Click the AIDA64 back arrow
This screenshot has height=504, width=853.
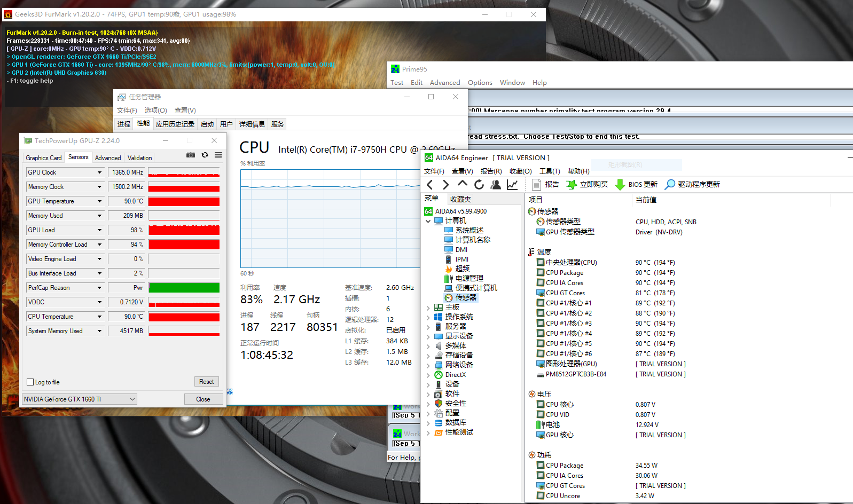430,185
